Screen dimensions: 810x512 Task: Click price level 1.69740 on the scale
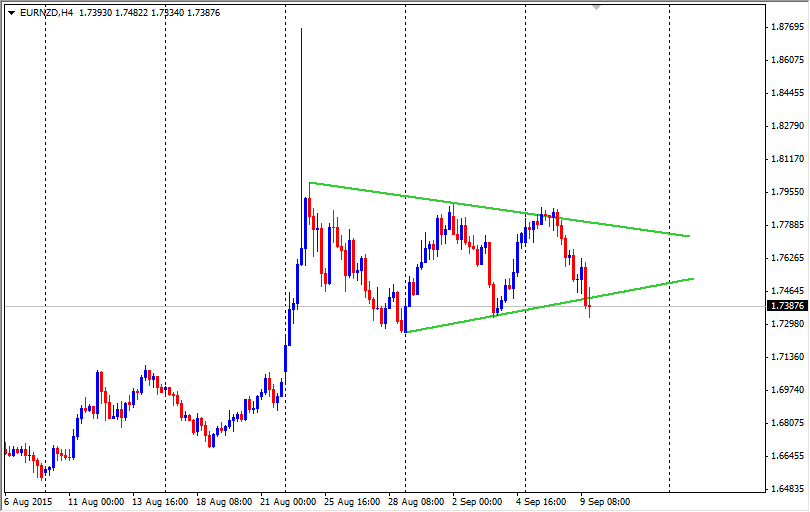pos(788,390)
